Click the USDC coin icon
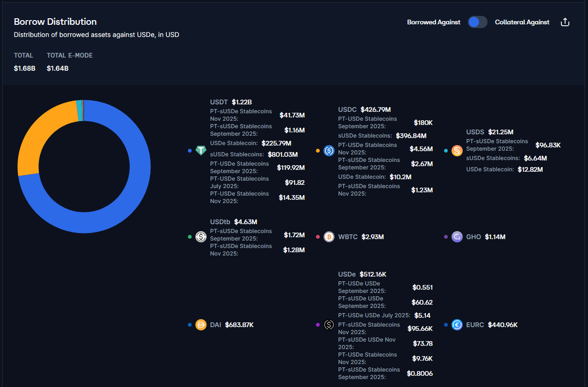 click(329, 151)
